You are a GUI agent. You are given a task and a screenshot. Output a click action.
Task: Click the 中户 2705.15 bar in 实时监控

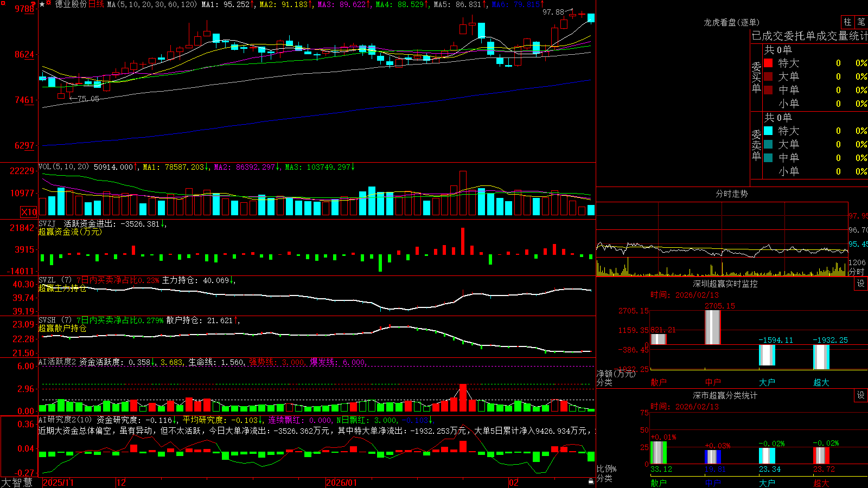pyautogui.click(x=712, y=327)
